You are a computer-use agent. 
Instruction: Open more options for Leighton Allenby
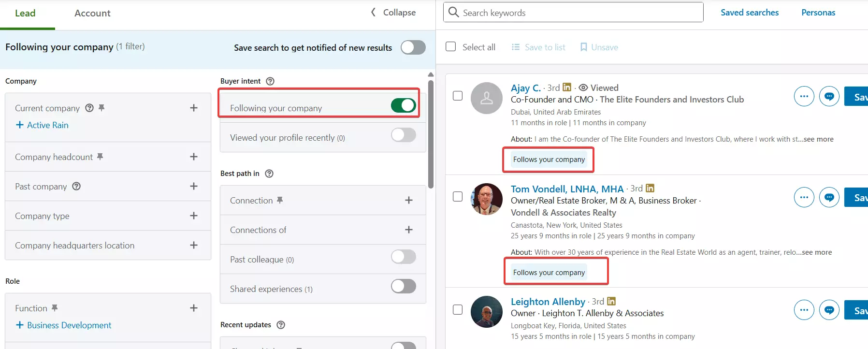804,310
